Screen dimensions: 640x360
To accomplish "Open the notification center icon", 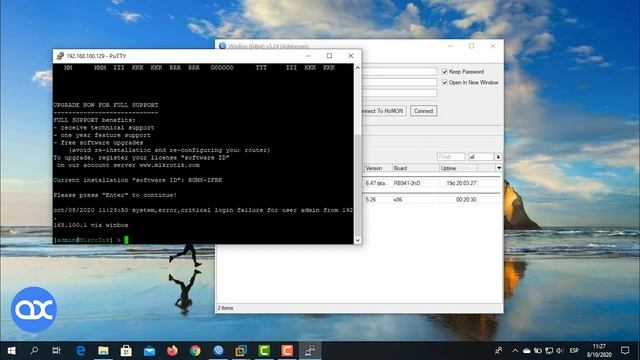I will pyautogui.click(x=625, y=350).
